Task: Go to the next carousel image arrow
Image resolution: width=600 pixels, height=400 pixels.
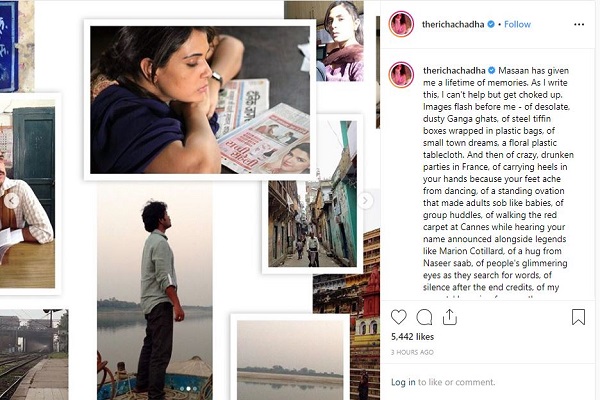Action: point(365,201)
